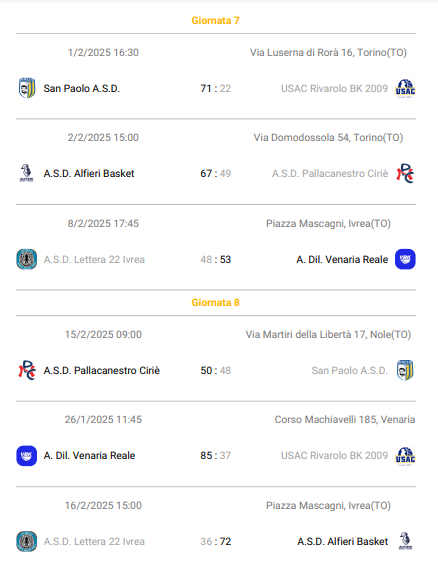This screenshot has height=566, width=438.
Task: Select the 85 : 37 match score
Action: tap(216, 456)
